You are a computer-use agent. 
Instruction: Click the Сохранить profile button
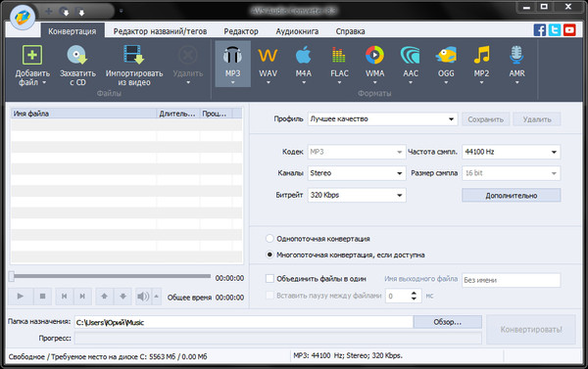485,119
